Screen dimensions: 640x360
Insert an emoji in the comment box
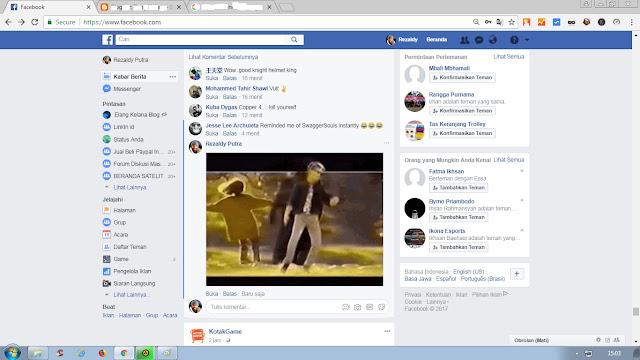[345, 307]
